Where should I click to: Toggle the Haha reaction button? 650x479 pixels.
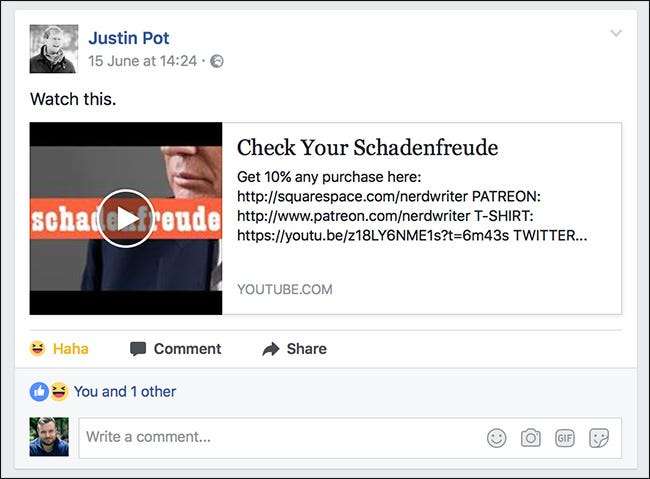[59, 348]
